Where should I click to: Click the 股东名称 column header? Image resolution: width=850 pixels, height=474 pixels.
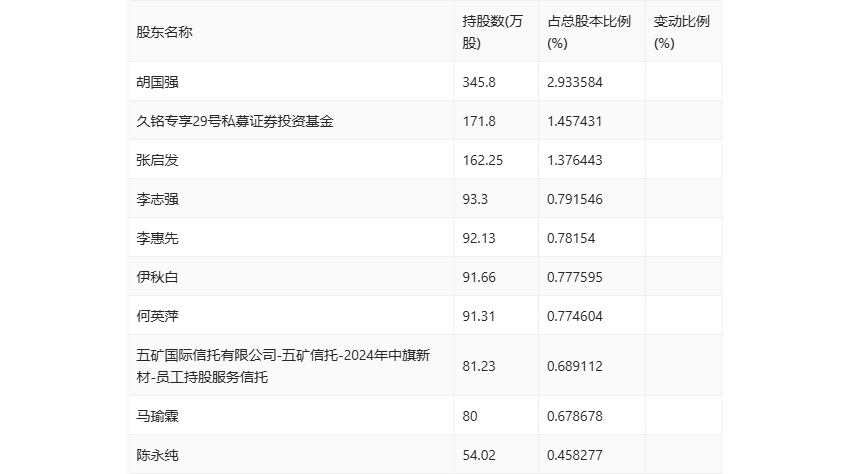click(x=164, y=32)
